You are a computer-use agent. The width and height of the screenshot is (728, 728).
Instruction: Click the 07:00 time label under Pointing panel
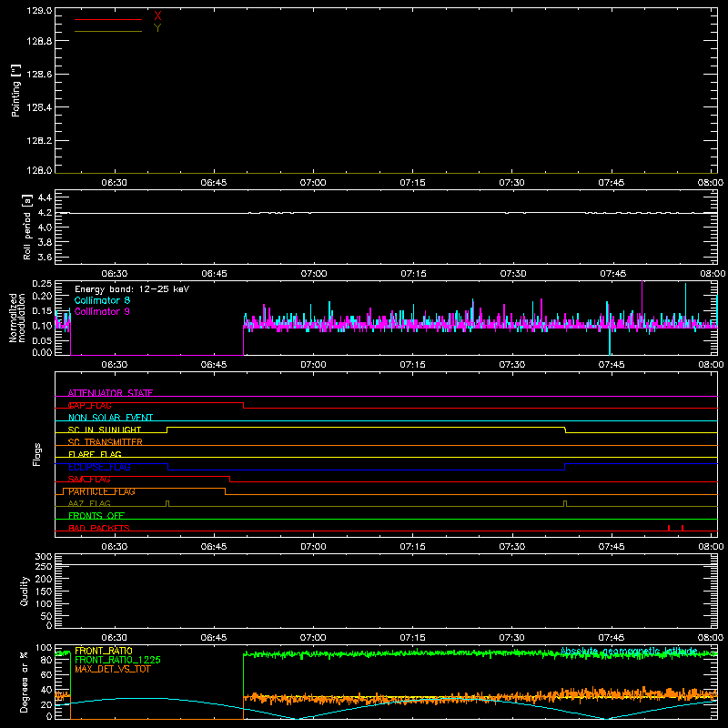click(313, 183)
